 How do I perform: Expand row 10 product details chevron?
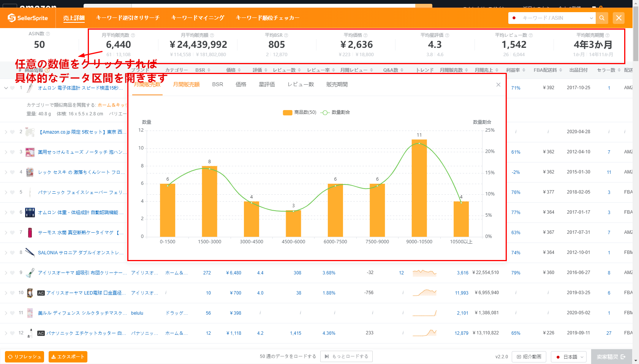pos(6,293)
